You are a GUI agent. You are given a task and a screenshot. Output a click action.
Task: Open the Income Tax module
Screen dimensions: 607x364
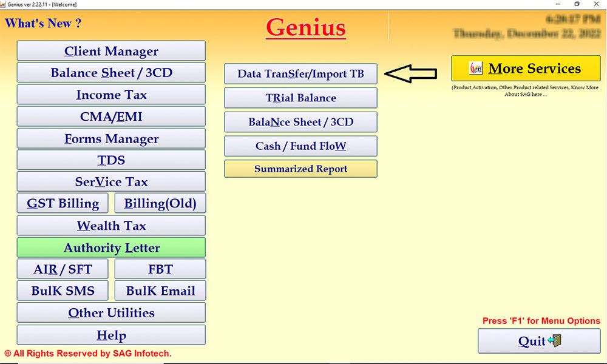pyautogui.click(x=110, y=94)
